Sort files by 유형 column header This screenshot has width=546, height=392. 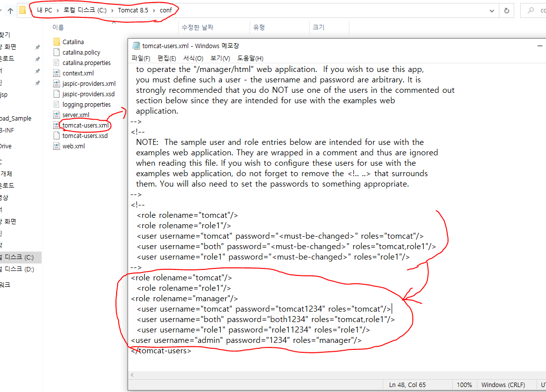click(259, 27)
